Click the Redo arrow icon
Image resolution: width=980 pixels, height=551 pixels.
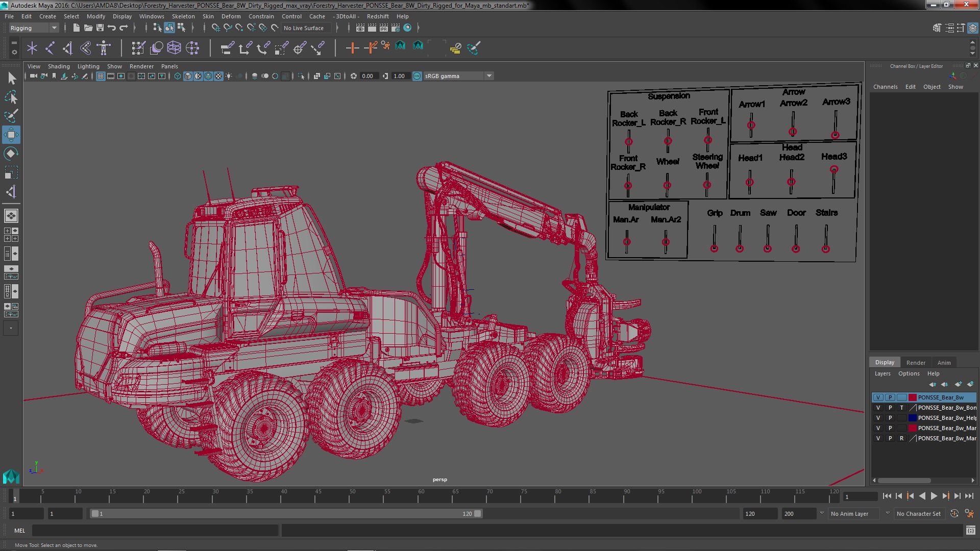coord(124,28)
